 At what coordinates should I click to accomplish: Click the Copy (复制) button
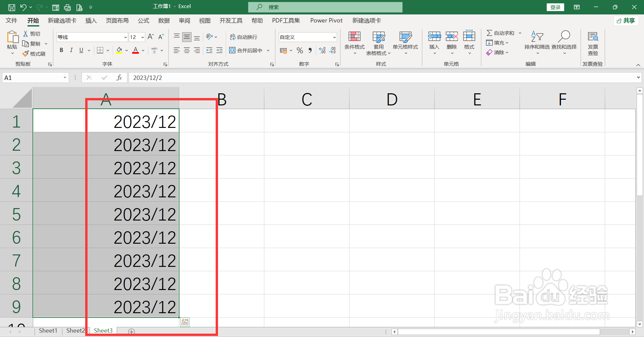pos(31,44)
